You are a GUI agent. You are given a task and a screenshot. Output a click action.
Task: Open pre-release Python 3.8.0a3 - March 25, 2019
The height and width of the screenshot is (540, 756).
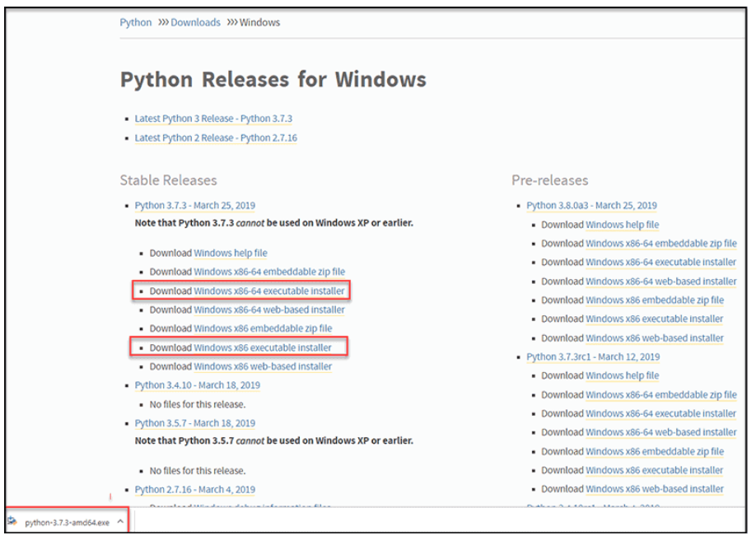point(591,206)
